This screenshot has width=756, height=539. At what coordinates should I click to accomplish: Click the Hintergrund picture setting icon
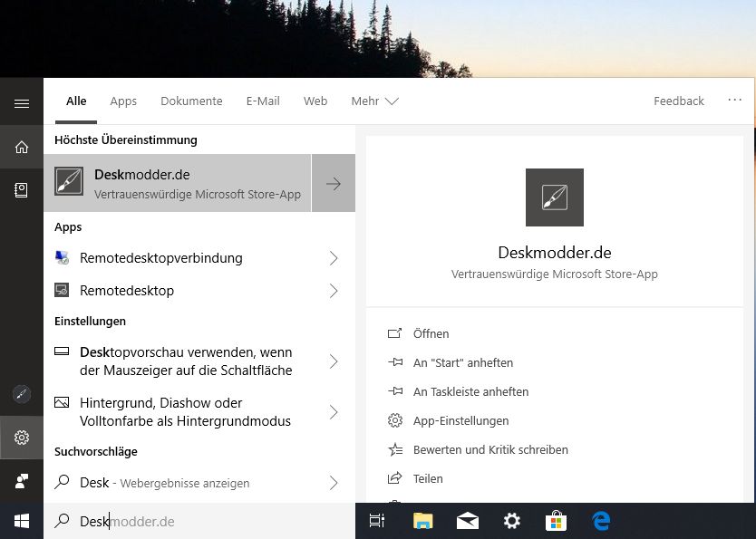[62, 402]
